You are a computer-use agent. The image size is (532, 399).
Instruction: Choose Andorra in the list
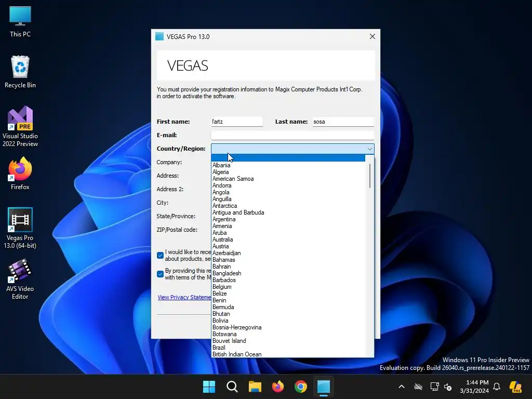(x=288, y=185)
